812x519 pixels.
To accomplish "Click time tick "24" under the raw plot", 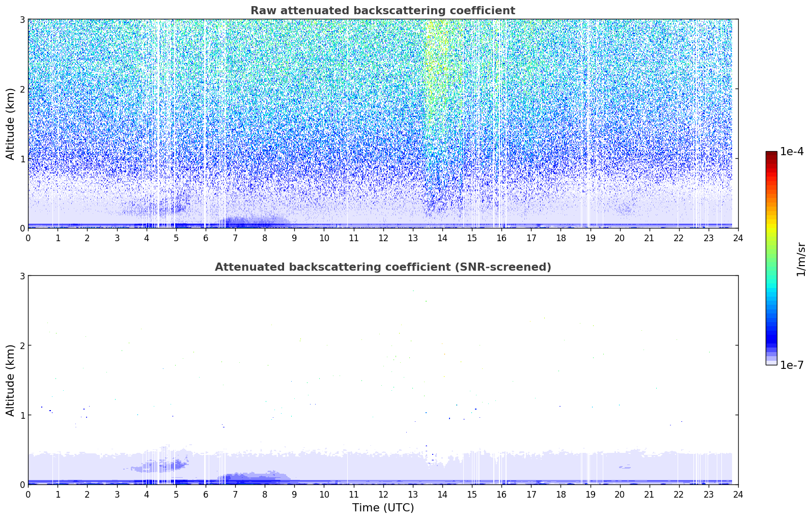I will click(x=738, y=238).
